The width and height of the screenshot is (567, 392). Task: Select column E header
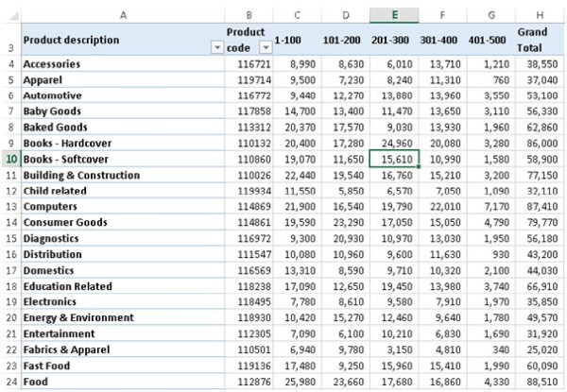(393, 14)
